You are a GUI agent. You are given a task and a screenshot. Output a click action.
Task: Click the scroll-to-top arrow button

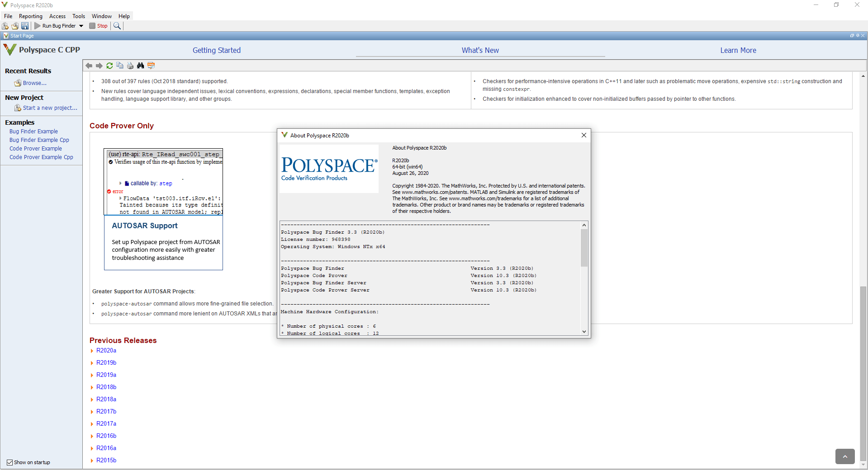tap(845, 456)
